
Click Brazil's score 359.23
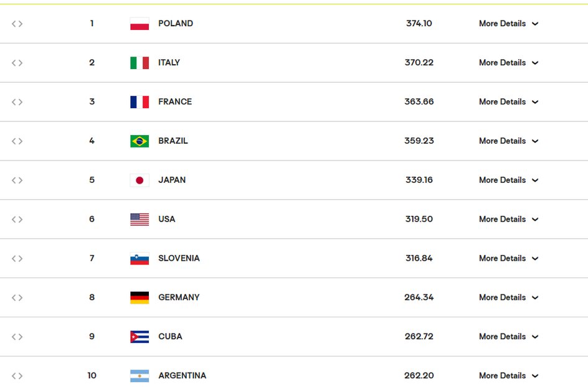419,141
